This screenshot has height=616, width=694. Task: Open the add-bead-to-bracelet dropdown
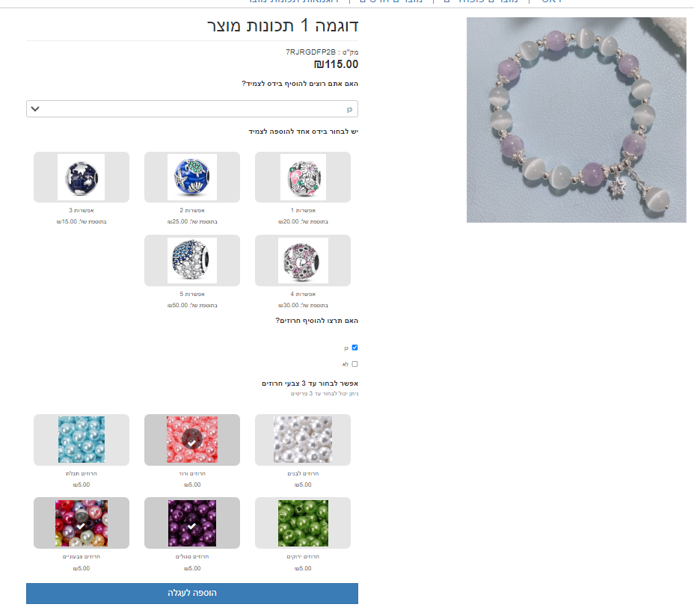(192, 109)
